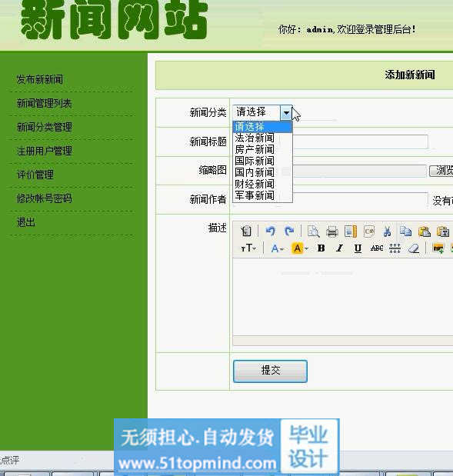This screenshot has width=453, height=476.
Task: Open the text color A dropdown
Action: tap(277, 248)
